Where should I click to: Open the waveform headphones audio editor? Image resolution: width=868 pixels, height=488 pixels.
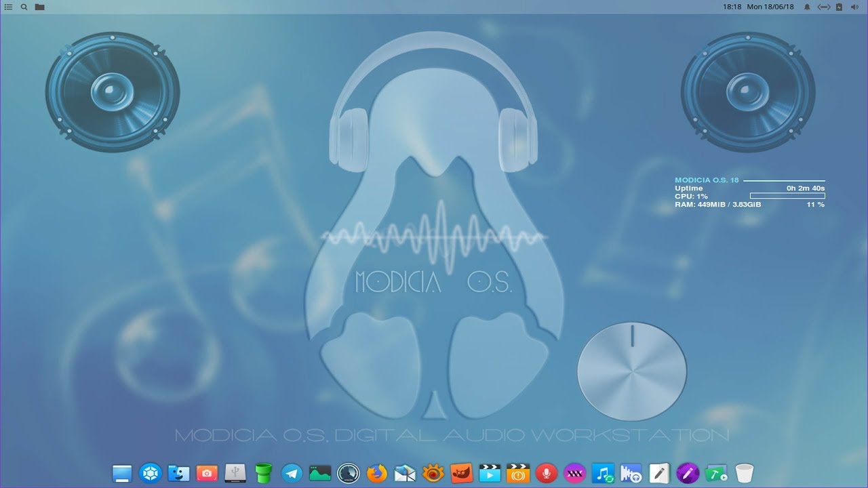(x=631, y=473)
